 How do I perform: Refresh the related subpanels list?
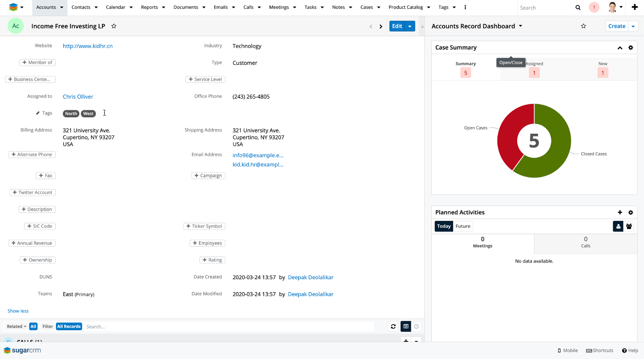coord(393,326)
